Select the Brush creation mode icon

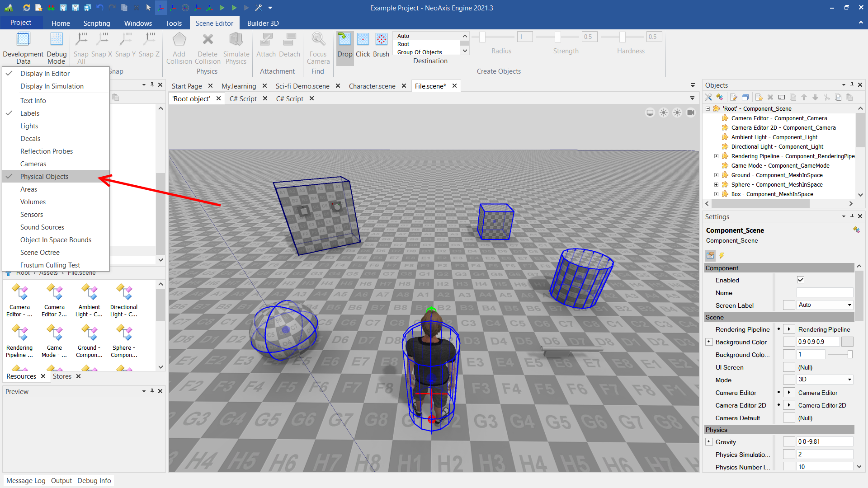click(x=381, y=40)
